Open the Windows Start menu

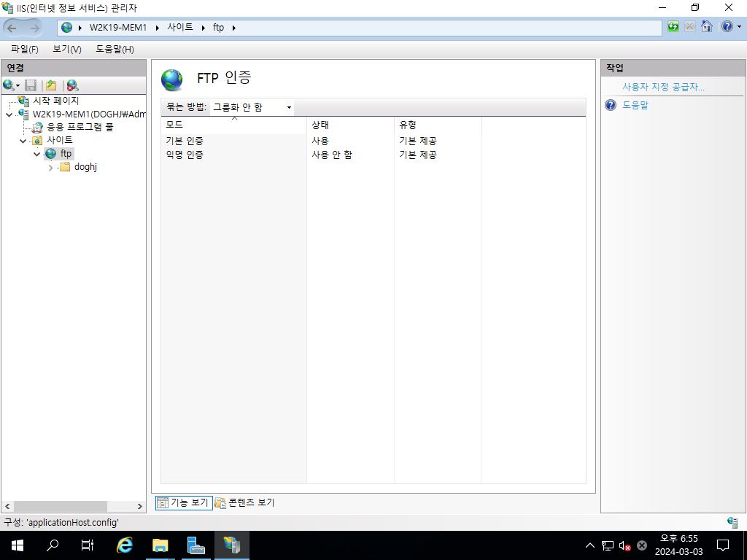(x=18, y=545)
